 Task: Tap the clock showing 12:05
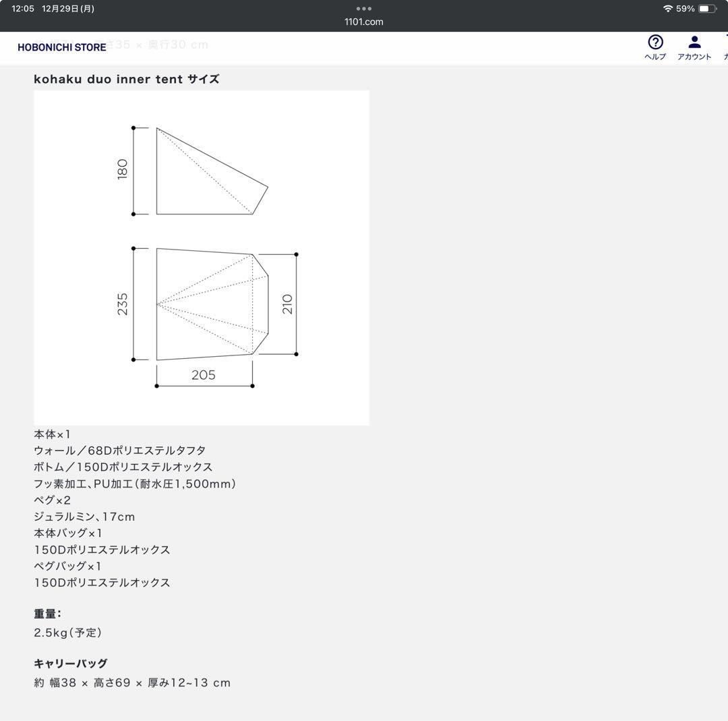point(23,9)
